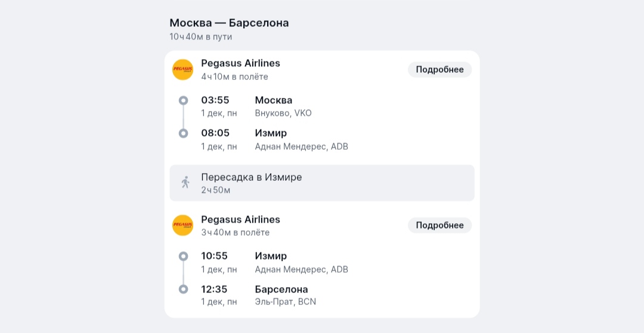Screen dimensions: 644x333
Task: Click the Москва — Барселона route title
Action: pyautogui.click(x=229, y=23)
